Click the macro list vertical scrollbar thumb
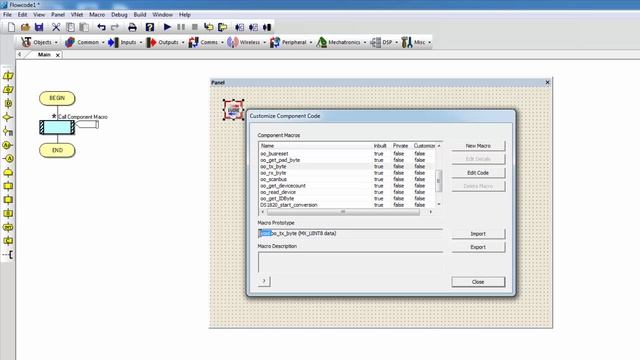This screenshot has width=640, height=360. coord(439,180)
